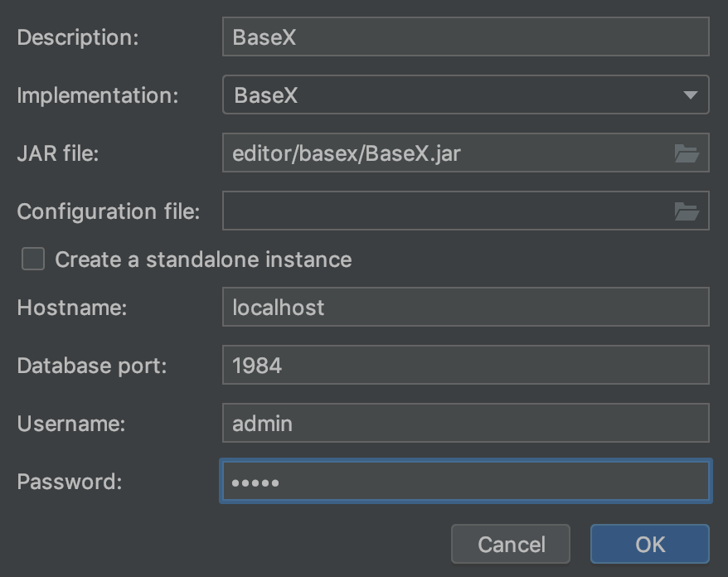Click the Database port field

click(x=466, y=365)
